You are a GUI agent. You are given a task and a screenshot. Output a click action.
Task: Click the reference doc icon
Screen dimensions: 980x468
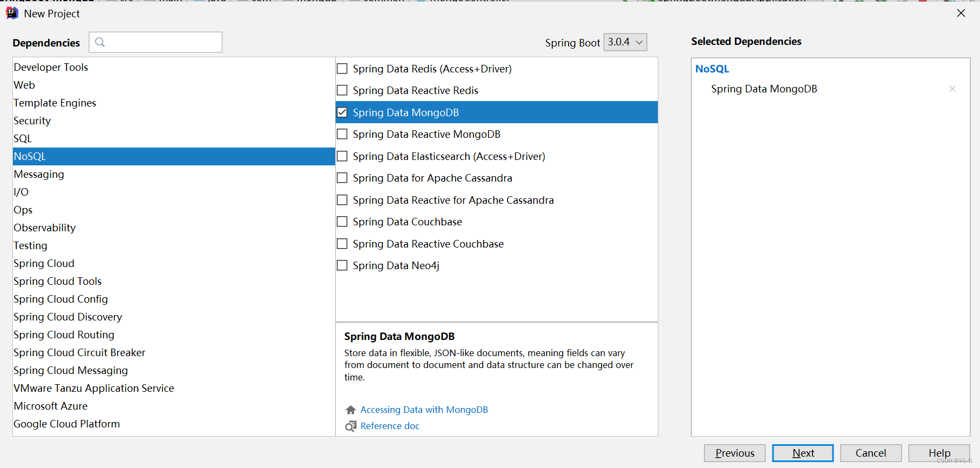(351, 426)
